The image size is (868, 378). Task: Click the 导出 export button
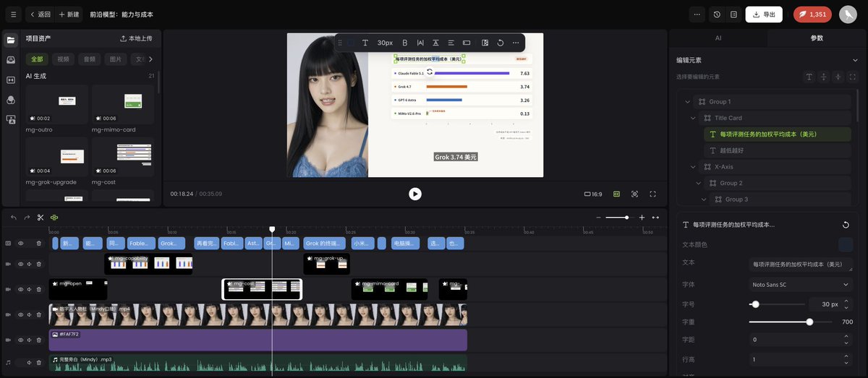click(764, 14)
